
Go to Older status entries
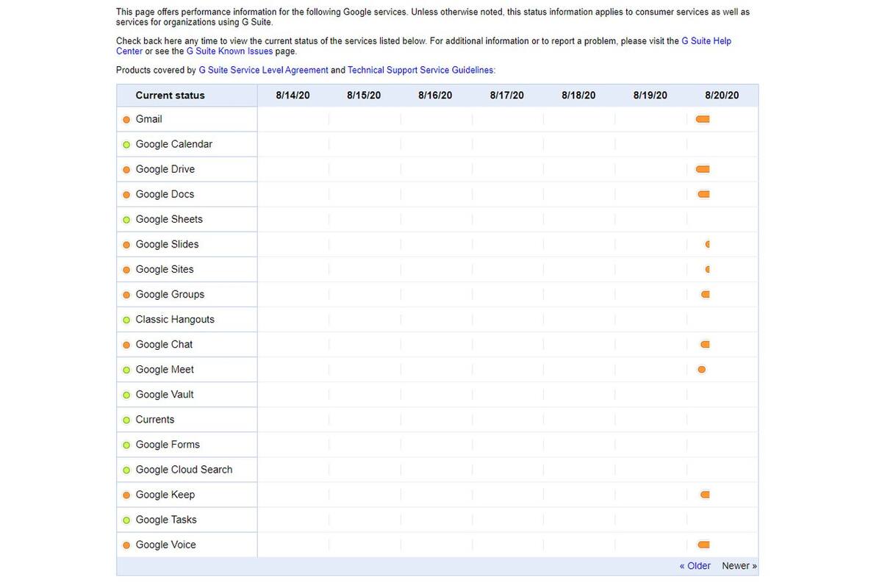tap(695, 566)
